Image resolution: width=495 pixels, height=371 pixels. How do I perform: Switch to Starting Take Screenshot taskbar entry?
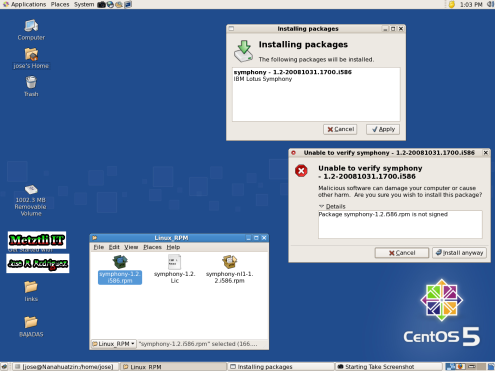tap(388, 367)
